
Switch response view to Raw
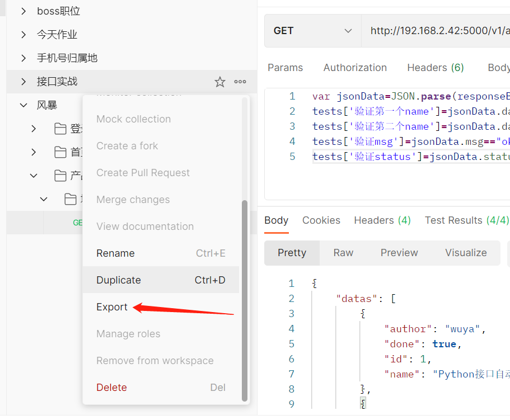[343, 253]
